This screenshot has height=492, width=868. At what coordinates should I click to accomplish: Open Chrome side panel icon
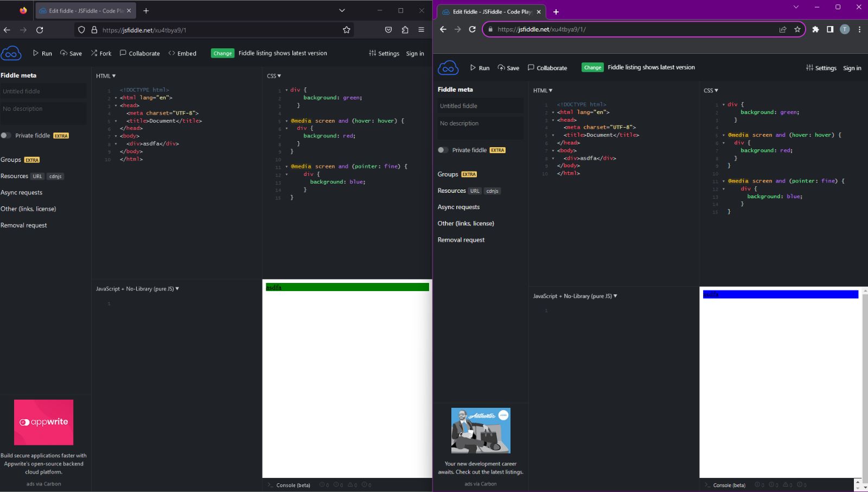pos(830,29)
